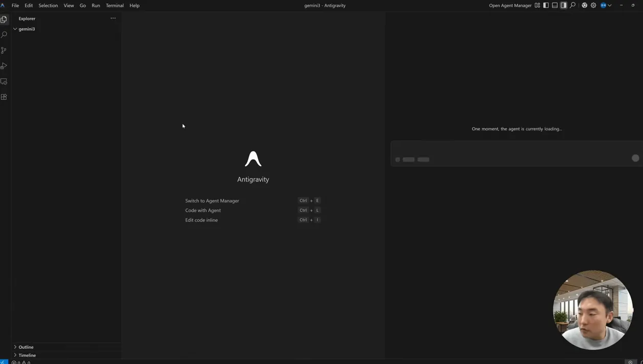Open the Go menu
The image size is (643, 364).
tap(83, 5)
